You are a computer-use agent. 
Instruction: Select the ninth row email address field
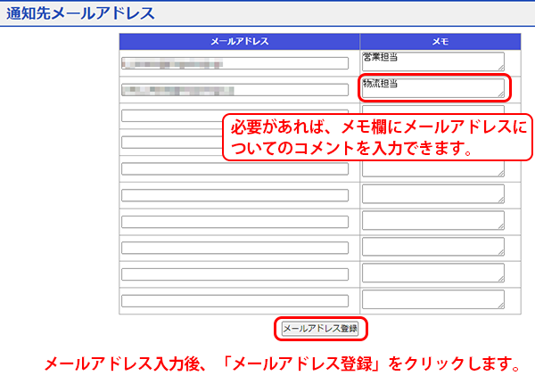(235, 274)
